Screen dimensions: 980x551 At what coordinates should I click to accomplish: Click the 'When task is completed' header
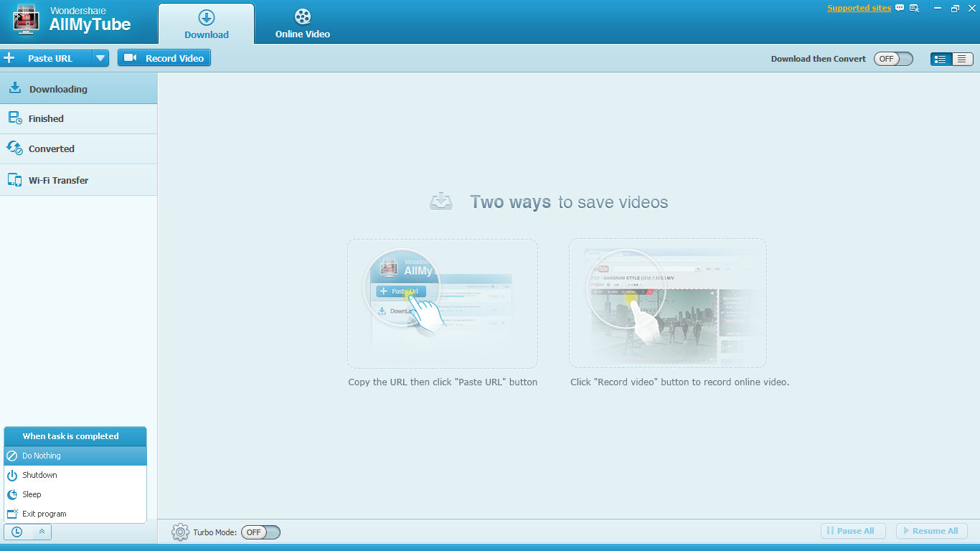[75, 436]
